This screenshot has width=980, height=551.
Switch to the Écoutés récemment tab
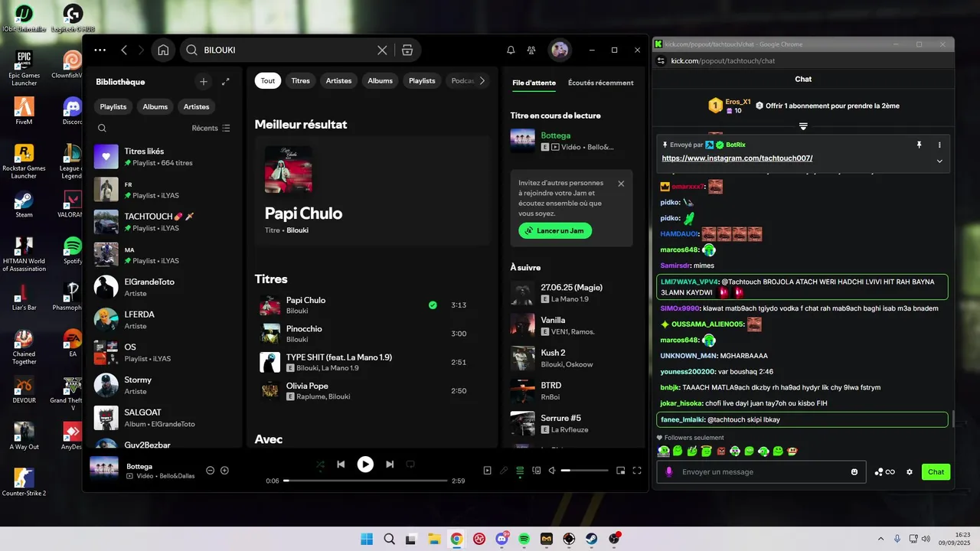tap(601, 83)
